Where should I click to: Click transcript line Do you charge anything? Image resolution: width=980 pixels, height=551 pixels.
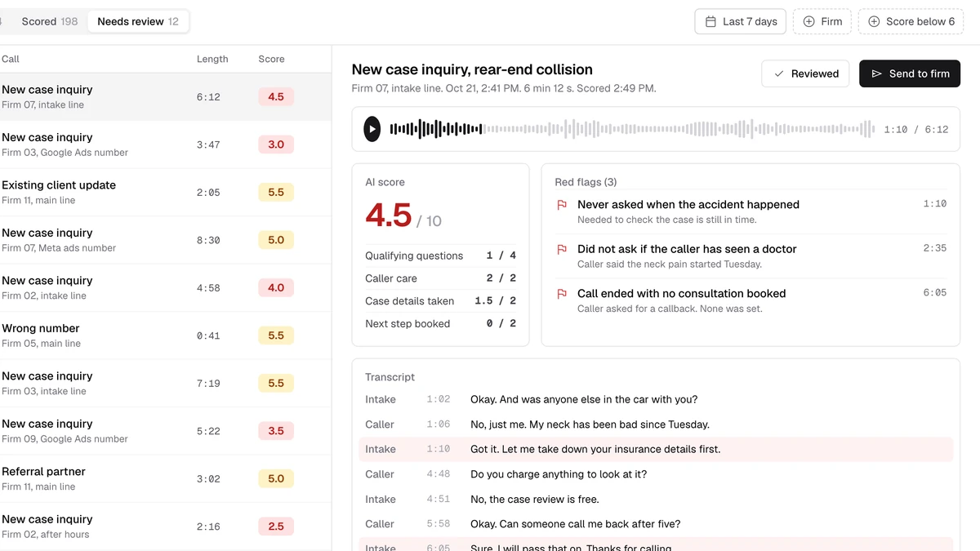656,474
